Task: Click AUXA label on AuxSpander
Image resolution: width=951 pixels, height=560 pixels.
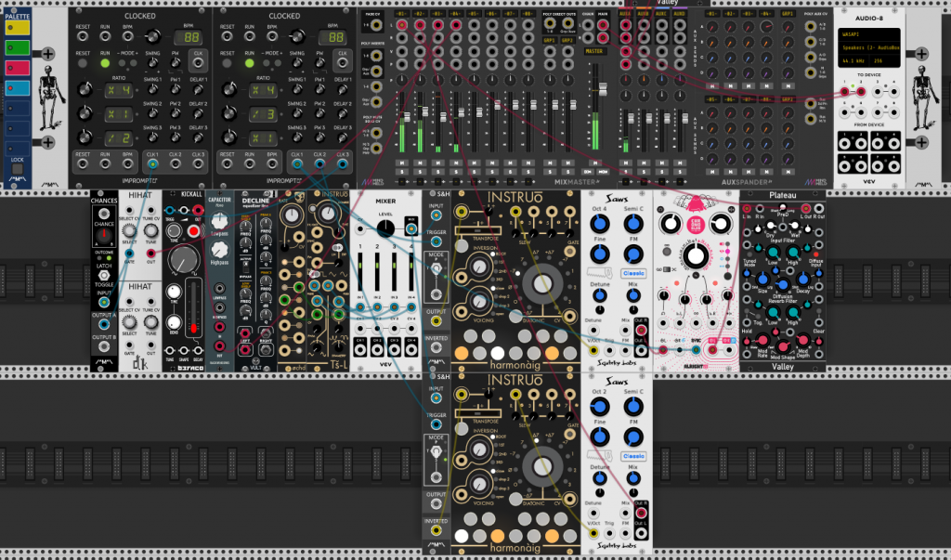Action: (x=625, y=13)
